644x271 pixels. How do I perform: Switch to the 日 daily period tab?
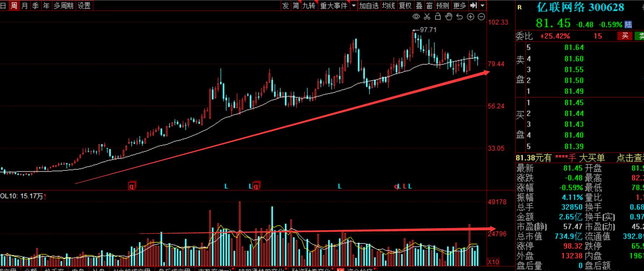3,6
